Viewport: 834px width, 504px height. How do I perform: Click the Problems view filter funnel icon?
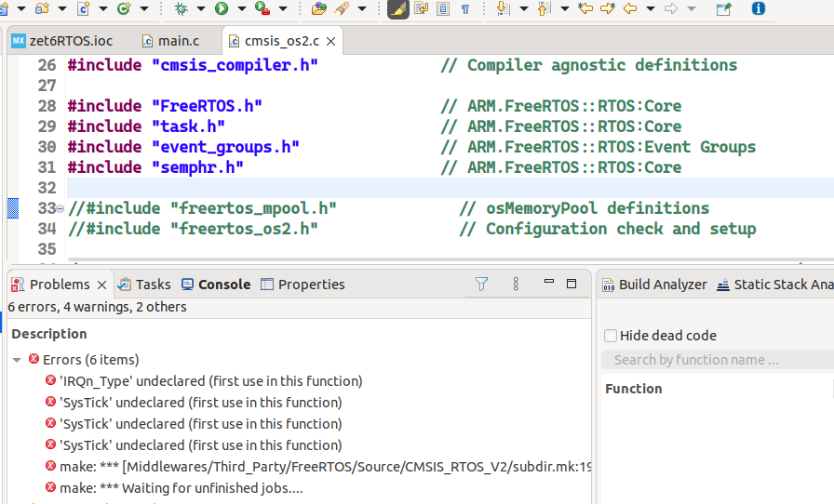point(481,285)
